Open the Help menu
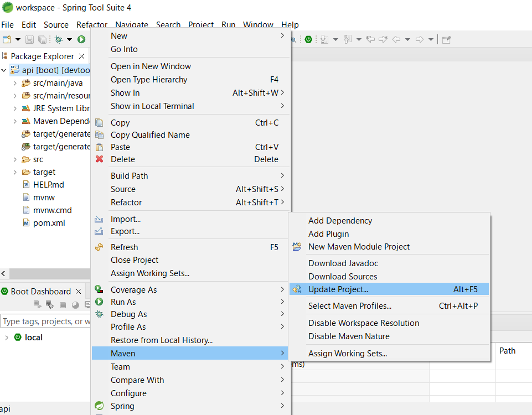Viewport: 532px width, 415px height. pyautogui.click(x=290, y=25)
